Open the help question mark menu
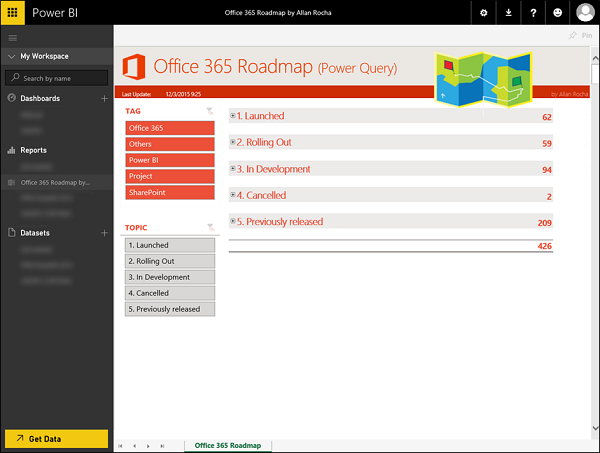This screenshot has height=453, width=600. (533, 13)
